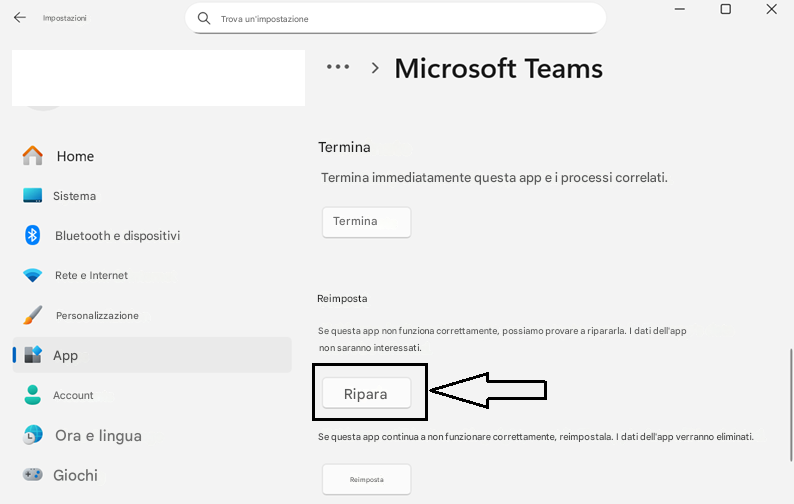The width and height of the screenshot is (794, 504).
Task: Go to Bluetooth e dispositivi
Action: pyautogui.click(x=152, y=236)
